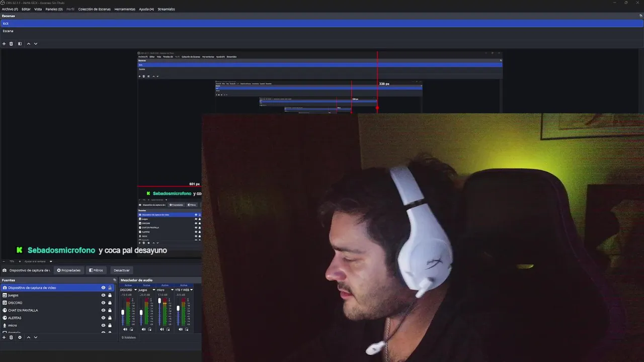
Task: Click the browser icon of the DISCORD source
Action: pos(5,303)
